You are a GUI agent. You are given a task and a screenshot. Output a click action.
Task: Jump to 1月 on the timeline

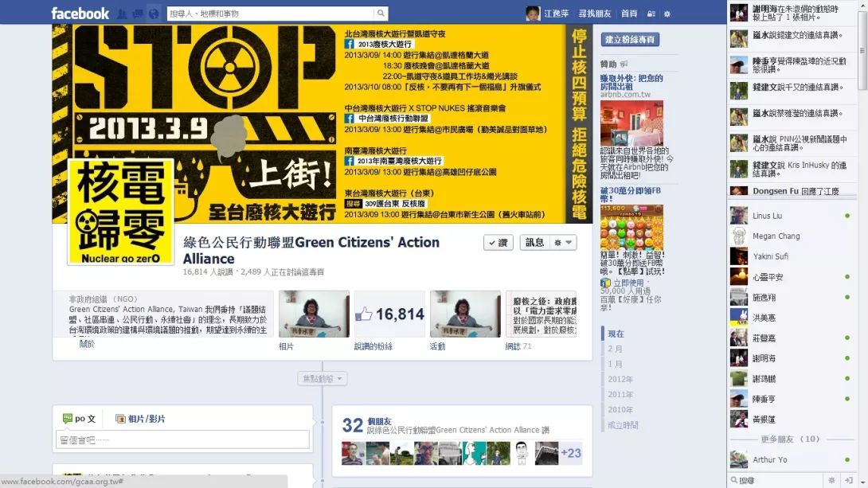point(615,364)
